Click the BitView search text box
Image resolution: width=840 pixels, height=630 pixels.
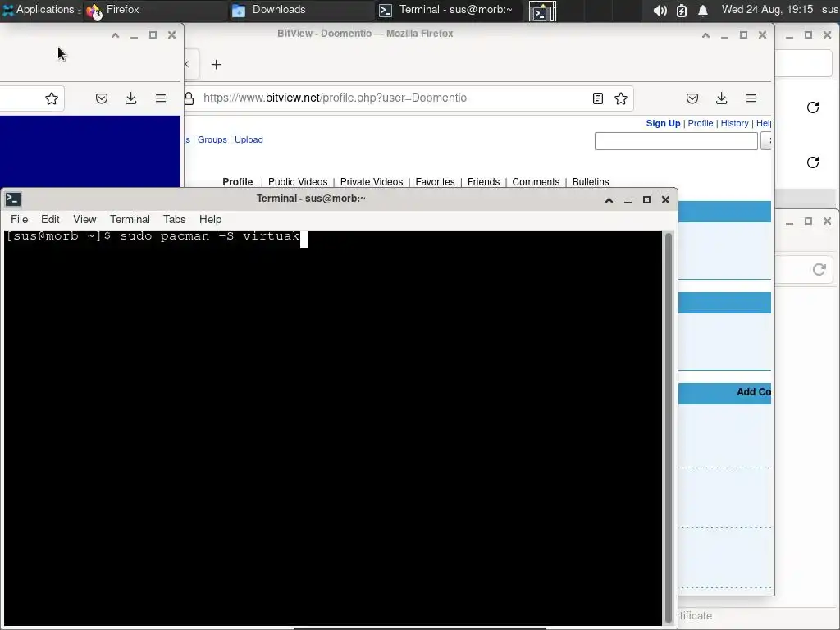tap(676, 141)
